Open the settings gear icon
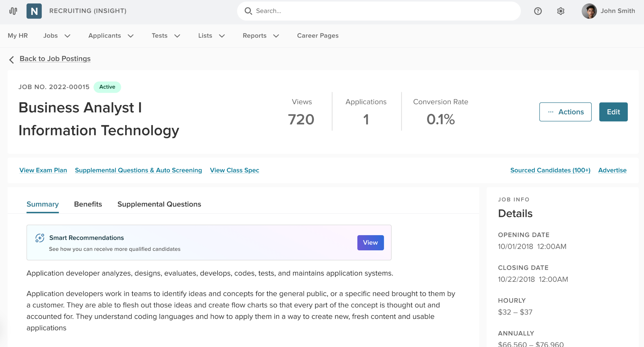The width and height of the screenshot is (644, 347). 561,11
